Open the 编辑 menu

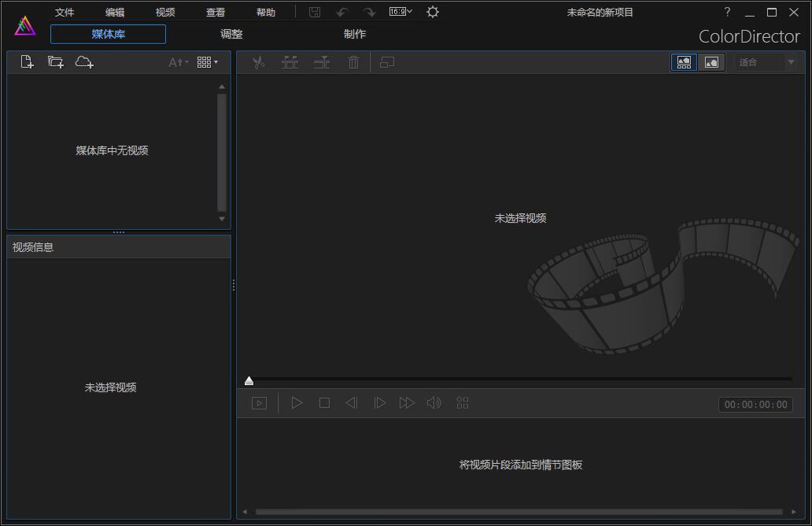(114, 13)
